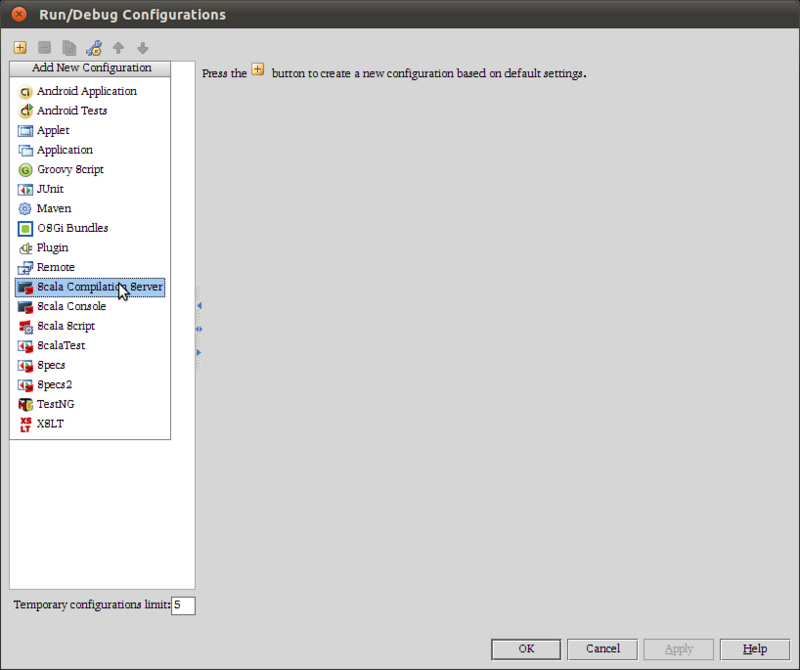
Task: Click the Scala Console icon
Action: [25, 307]
